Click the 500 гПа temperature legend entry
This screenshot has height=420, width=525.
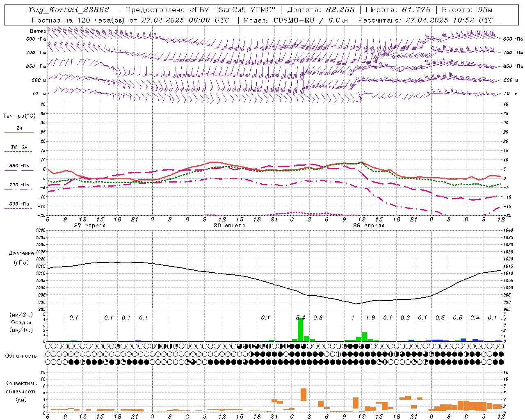pos(19,204)
